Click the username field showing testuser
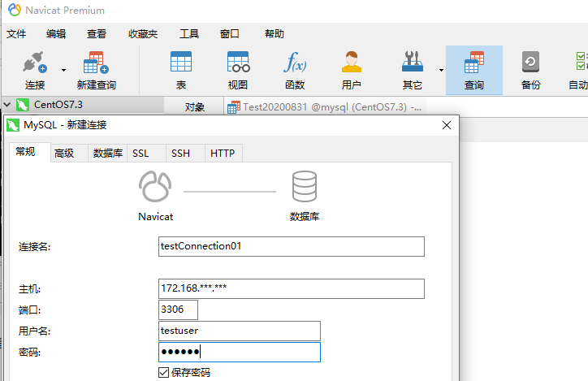This screenshot has width=588, height=381. [240, 331]
